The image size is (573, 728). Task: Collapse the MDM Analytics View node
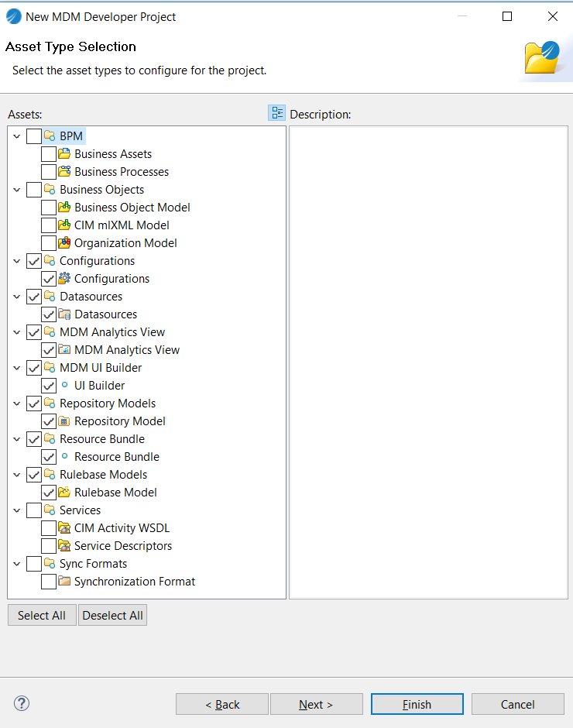click(x=17, y=332)
